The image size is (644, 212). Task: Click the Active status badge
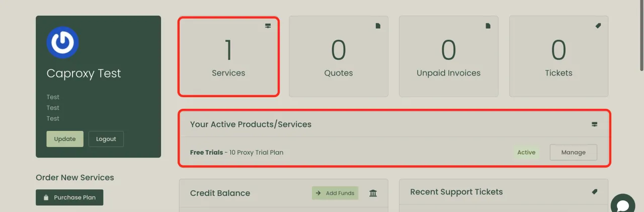coord(526,152)
